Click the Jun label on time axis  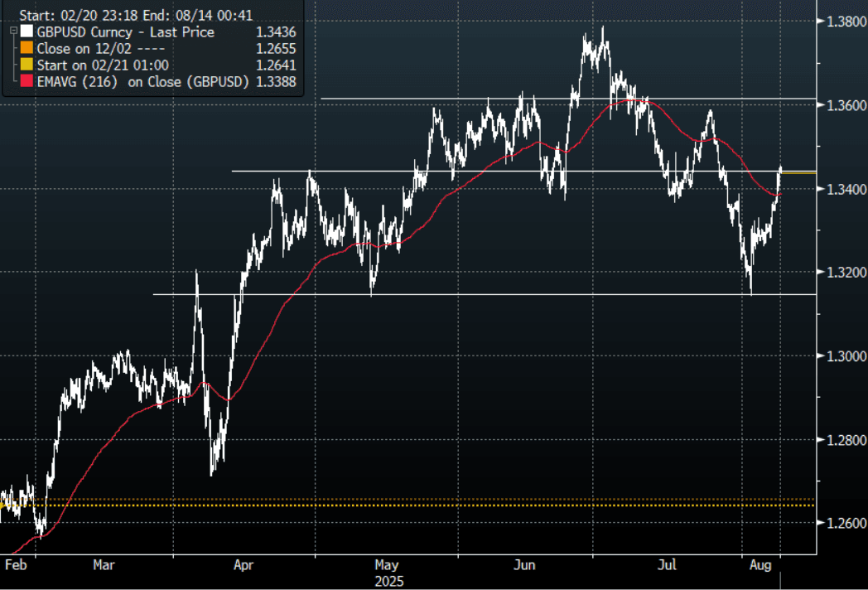(524, 565)
